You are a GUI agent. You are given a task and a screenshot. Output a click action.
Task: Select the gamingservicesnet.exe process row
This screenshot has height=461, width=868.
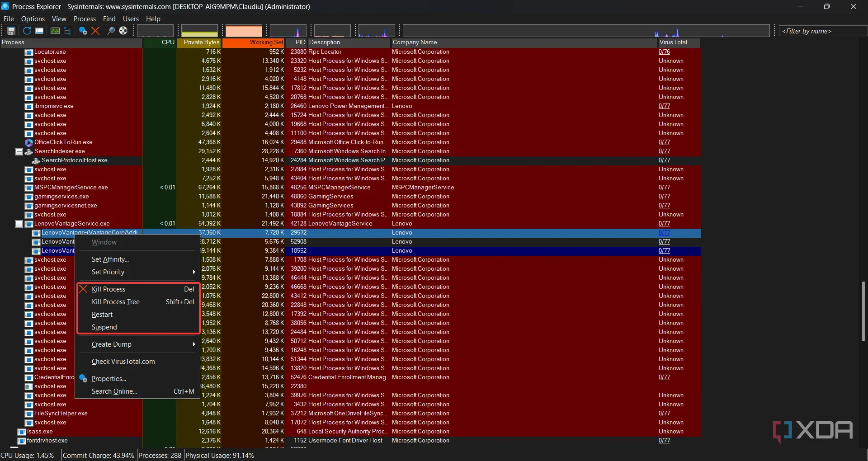(350, 206)
